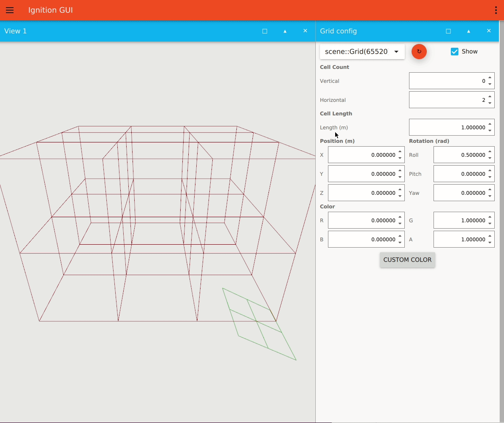Increase Position Z value
Screen dimensions: 504x423
click(x=400, y=189)
